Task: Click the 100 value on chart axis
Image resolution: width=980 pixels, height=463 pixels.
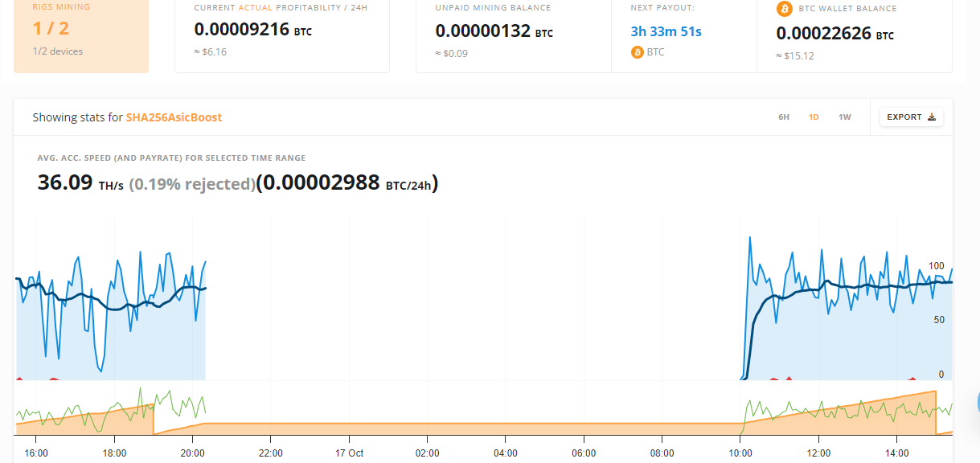Action: tap(936, 266)
